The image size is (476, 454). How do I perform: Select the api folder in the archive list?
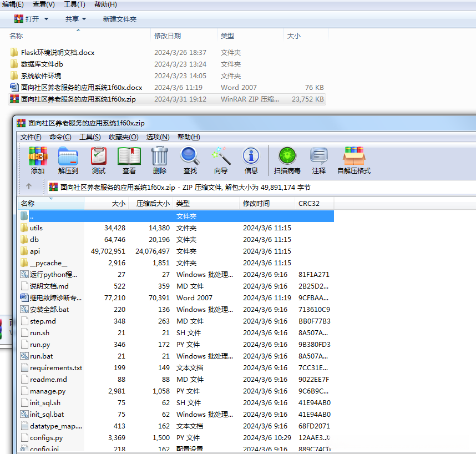pyautogui.click(x=35, y=251)
